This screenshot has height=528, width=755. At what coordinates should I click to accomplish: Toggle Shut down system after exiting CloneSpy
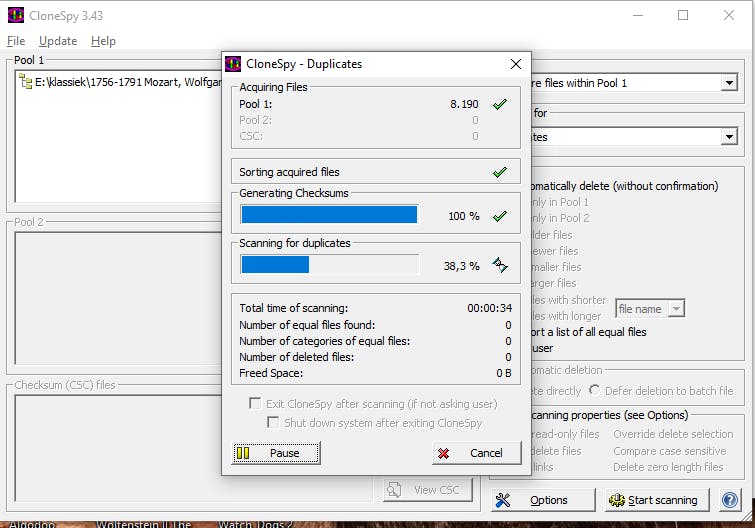[x=273, y=422]
